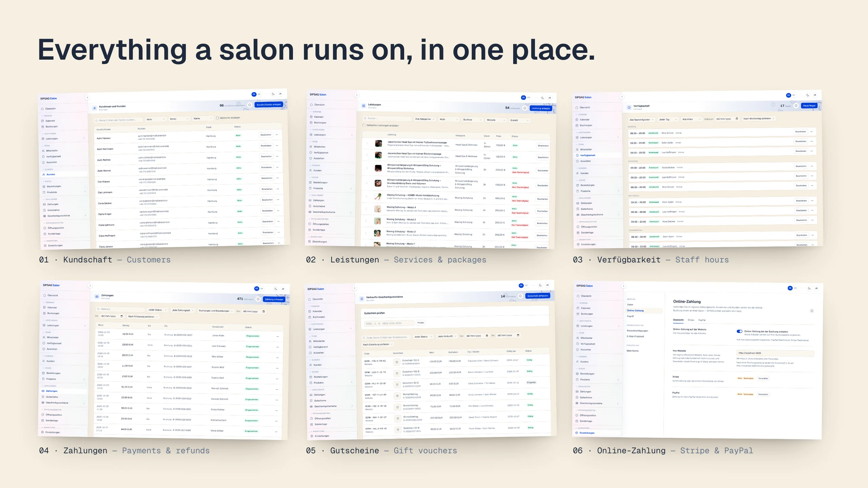Open the Konto dropdown in Customers panel
Viewport: 868px width, 488px height.
(x=179, y=119)
